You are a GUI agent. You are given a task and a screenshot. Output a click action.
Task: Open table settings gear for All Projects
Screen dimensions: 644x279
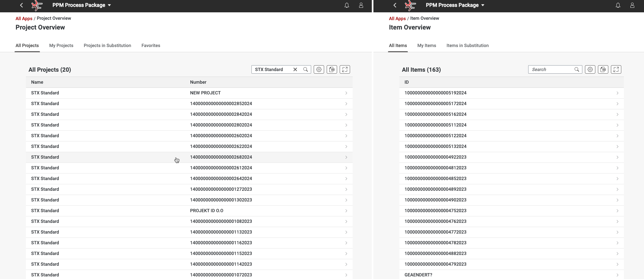[x=319, y=69]
